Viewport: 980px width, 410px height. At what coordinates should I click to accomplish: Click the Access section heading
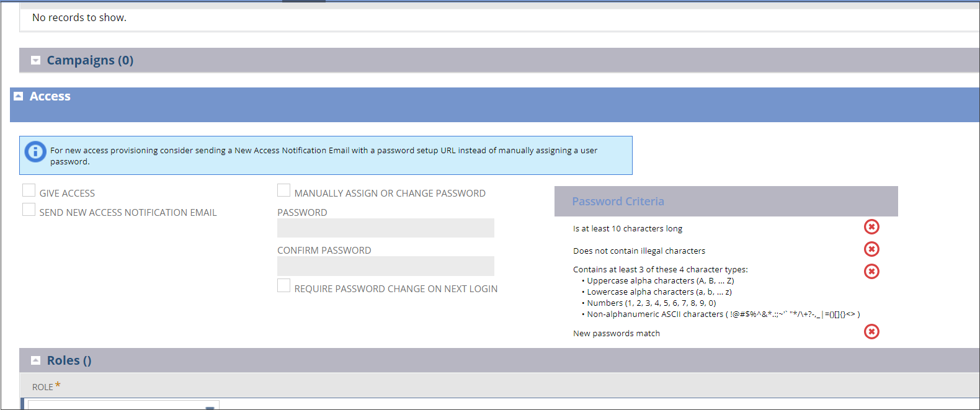tap(50, 96)
